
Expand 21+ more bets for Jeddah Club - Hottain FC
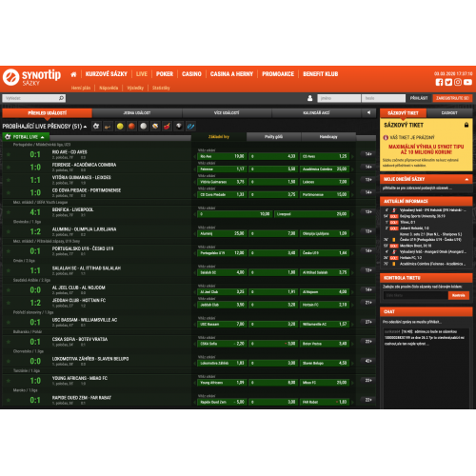tap(368, 303)
